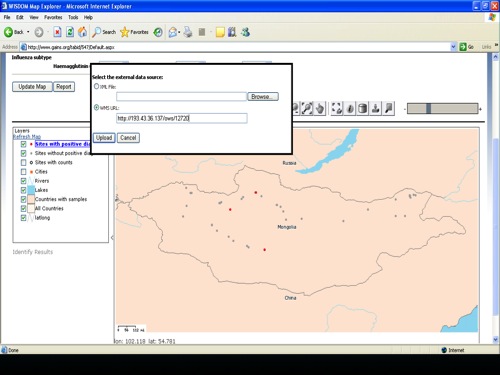
Task: Click the full extent map tool
Action: [337, 109]
